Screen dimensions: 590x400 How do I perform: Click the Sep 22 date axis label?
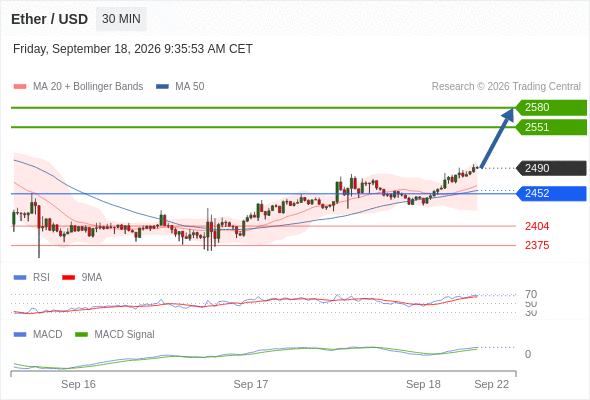(x=491, y=384)
